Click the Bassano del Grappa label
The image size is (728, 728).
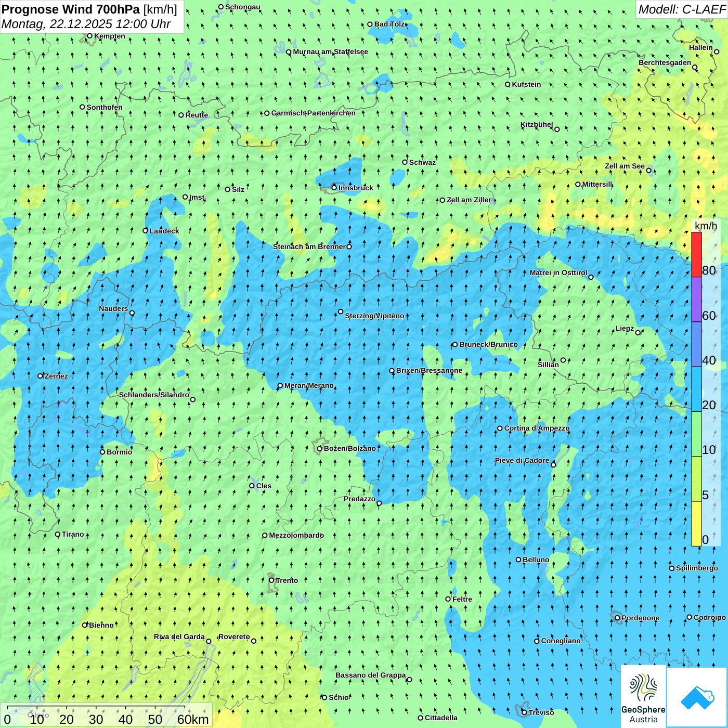click(371, 675)
